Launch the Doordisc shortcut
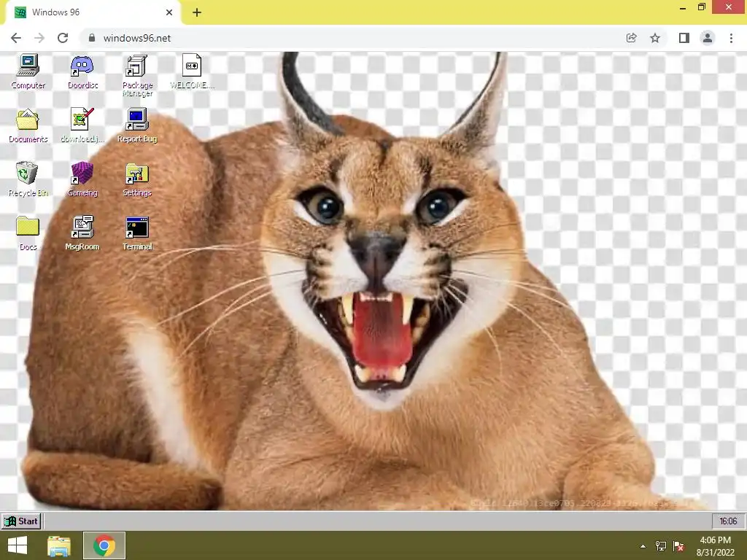747x560 pixels. click(x=82, y=71)
